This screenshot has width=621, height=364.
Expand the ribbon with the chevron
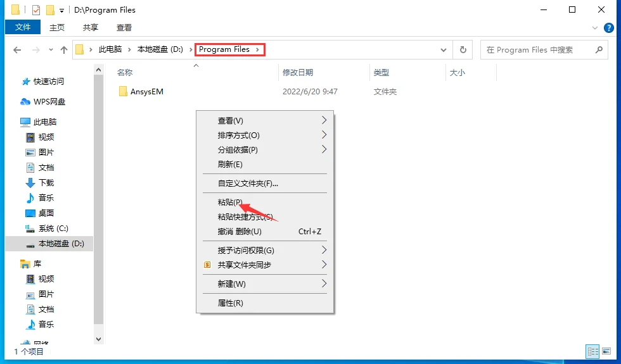(594, 28)
